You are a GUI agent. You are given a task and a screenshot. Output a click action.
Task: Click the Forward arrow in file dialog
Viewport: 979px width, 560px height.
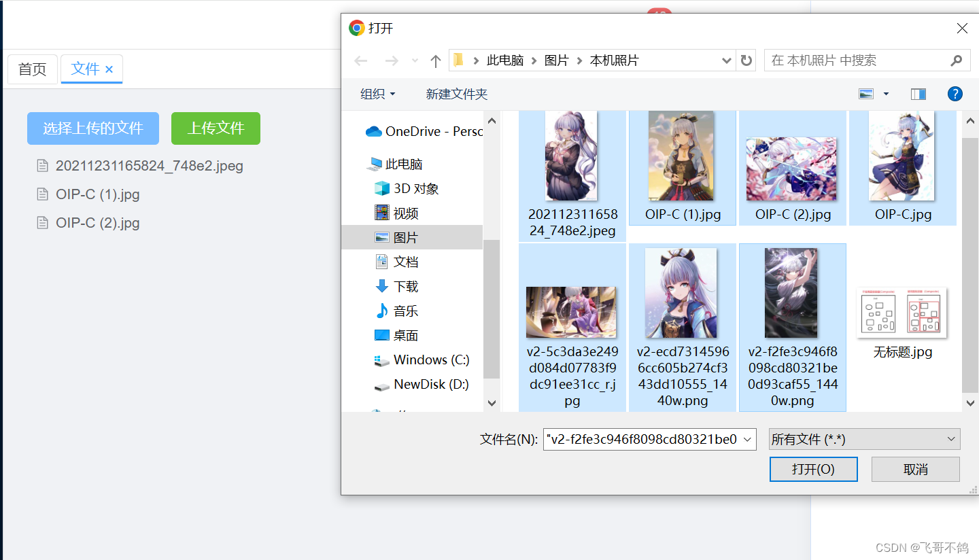[392, 61]
